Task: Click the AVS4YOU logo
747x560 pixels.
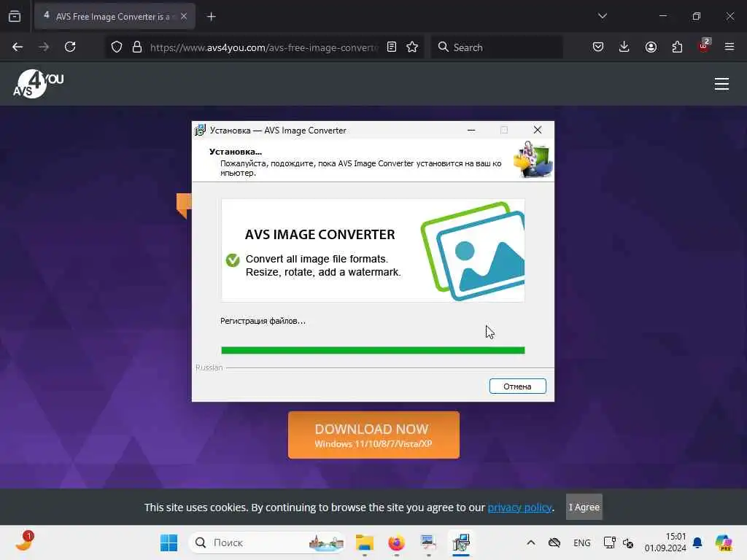Action: click(38, 84)
